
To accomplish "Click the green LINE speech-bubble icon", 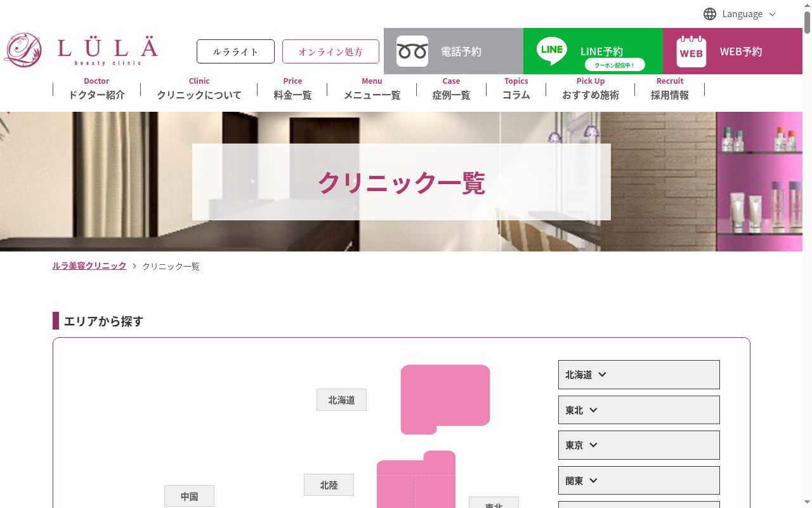I will coord(552,51).
